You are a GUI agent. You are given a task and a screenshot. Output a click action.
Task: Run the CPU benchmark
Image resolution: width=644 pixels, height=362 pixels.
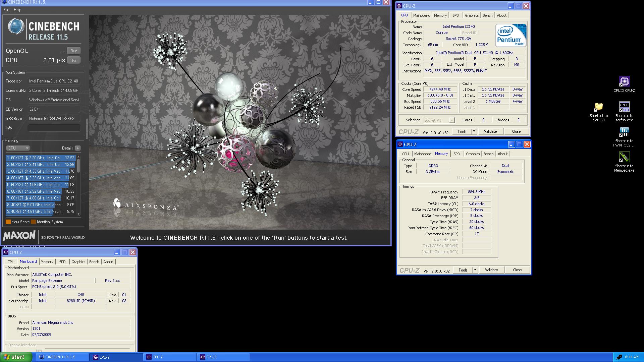pos(74,60)
